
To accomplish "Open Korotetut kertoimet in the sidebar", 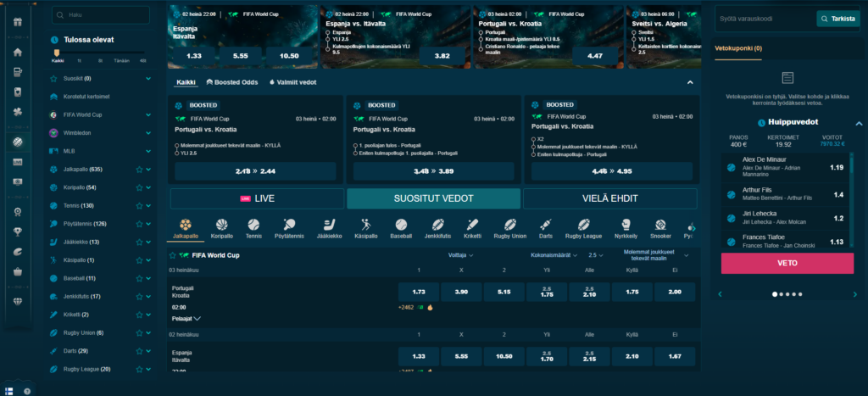I will tap(86, 97).
